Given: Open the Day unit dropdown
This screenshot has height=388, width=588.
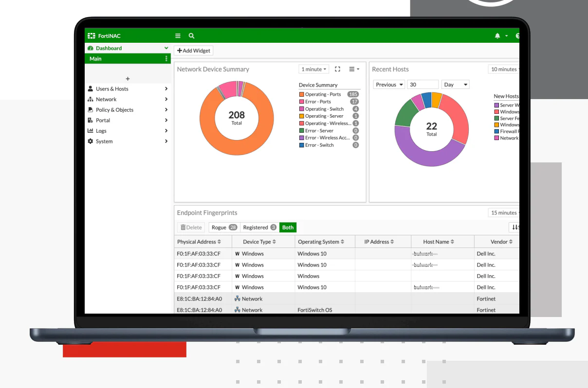Looking at the screenshot, I should pos(456,85).
